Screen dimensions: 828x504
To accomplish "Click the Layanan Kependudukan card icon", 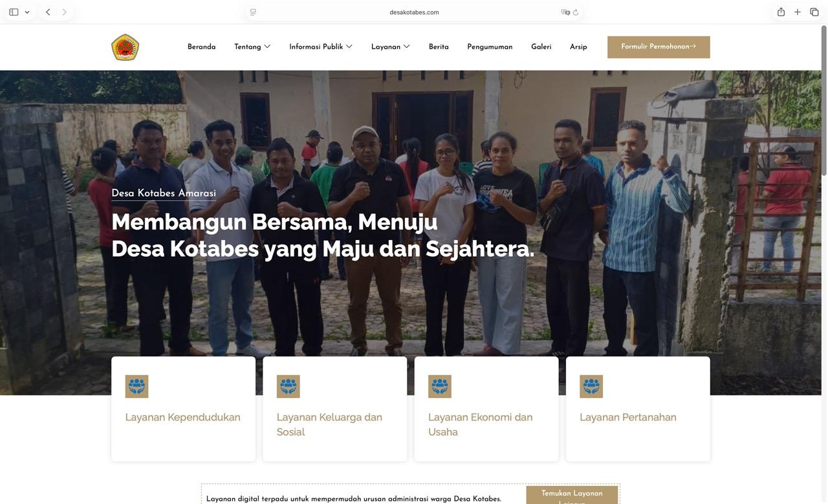I will coord(136,386).
